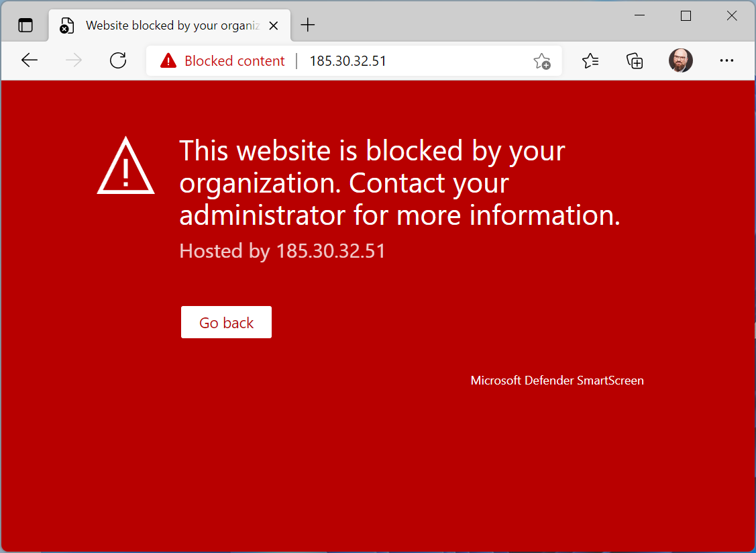
Task: Click the Go back button
Action: 226,321
